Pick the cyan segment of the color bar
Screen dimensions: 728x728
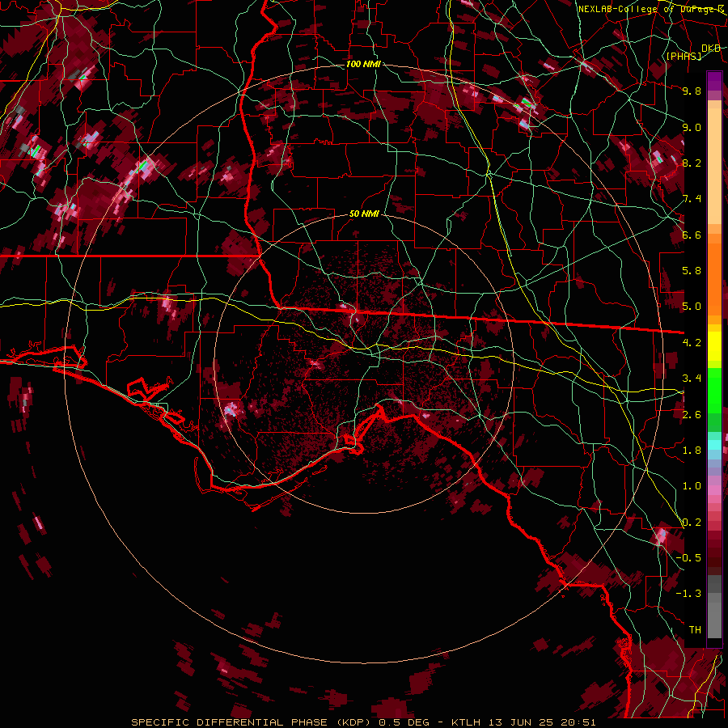point(714,445)
